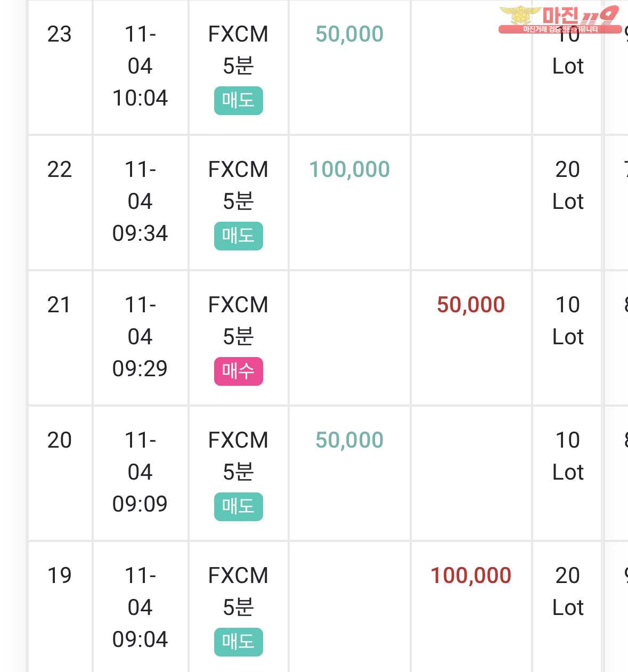This screenshot has height=672, width=628.
Task: Select the 매도 badge in row 22
Action: click(x=239, y=236)
